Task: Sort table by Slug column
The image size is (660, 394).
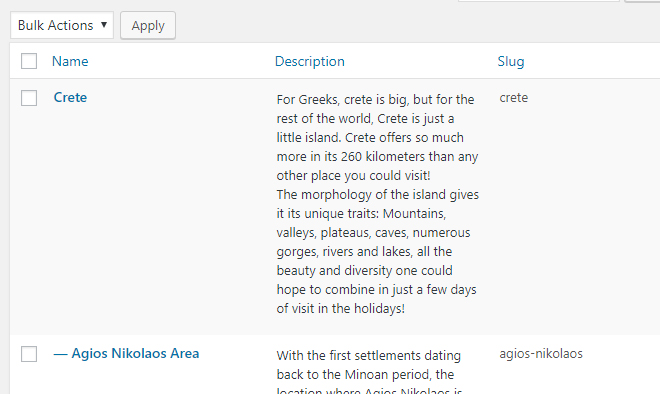Action: (511, 61)
